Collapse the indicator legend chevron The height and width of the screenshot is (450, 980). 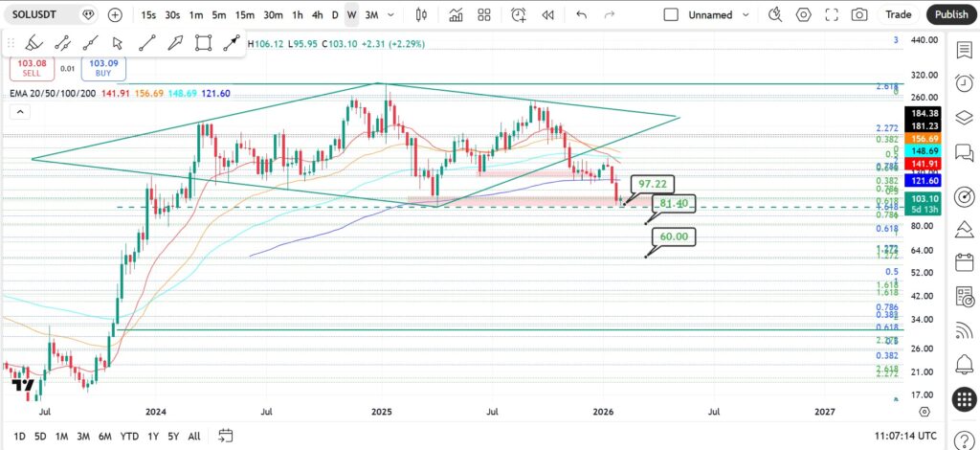[x=20, y=112]
